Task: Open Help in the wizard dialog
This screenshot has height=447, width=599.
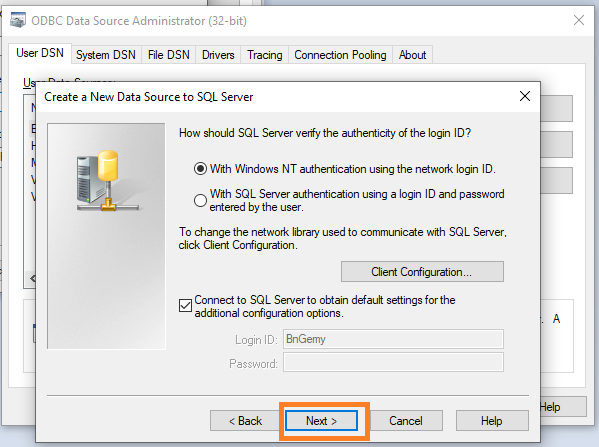Action: click(492, 421)
